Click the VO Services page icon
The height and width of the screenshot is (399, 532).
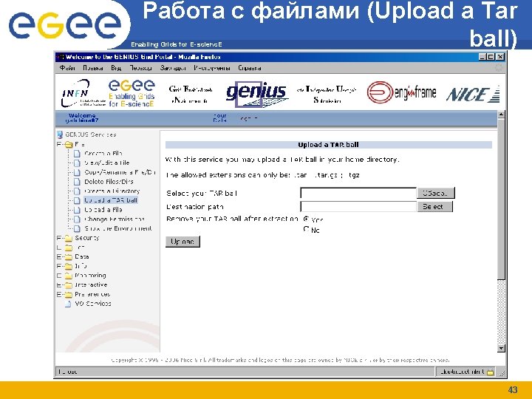(68, 304)
